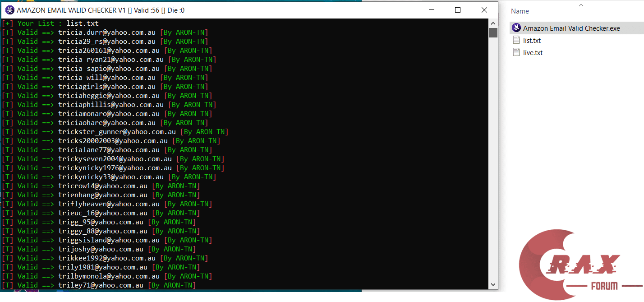This screenshot has height=302, width=644.
Task: Click tricks20002003@yahoo.com.au in console
Action: [113, 140]
